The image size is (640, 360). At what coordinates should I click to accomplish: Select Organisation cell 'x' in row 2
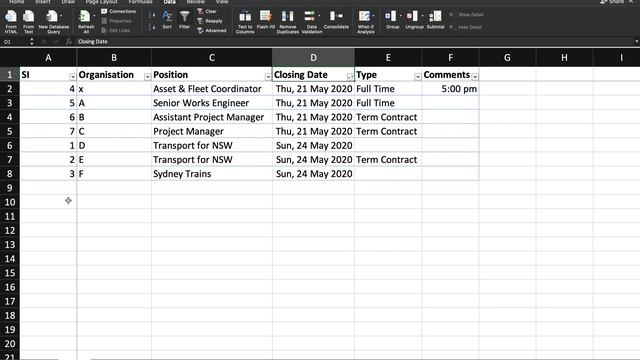coord(114,89)
